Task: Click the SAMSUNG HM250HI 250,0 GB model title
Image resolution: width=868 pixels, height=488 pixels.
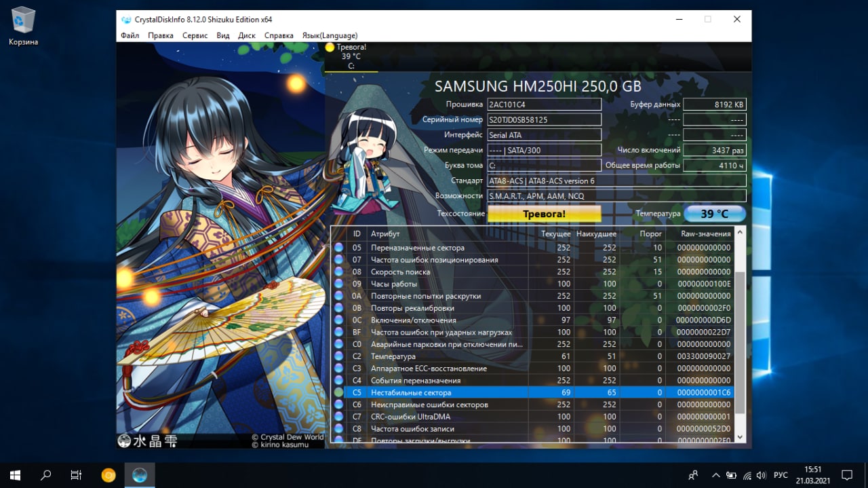Action: point(538,86)
